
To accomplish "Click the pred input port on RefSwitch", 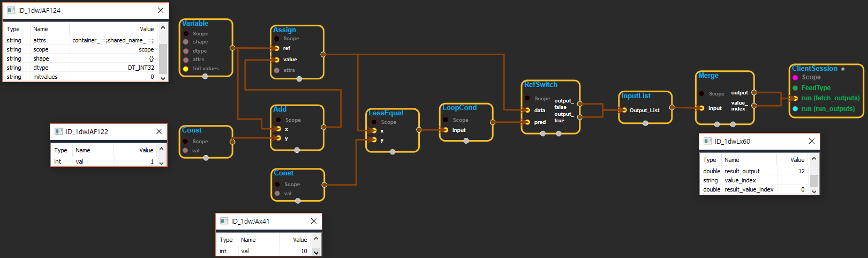I will (x=527, y=122).
